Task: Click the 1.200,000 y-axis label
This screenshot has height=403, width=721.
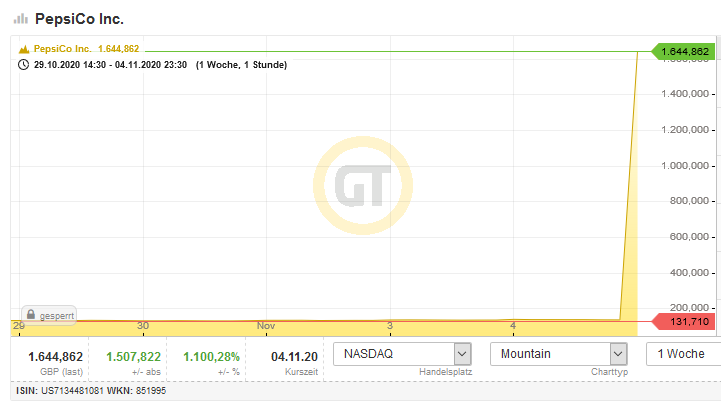Action: [x=685, y=130]
